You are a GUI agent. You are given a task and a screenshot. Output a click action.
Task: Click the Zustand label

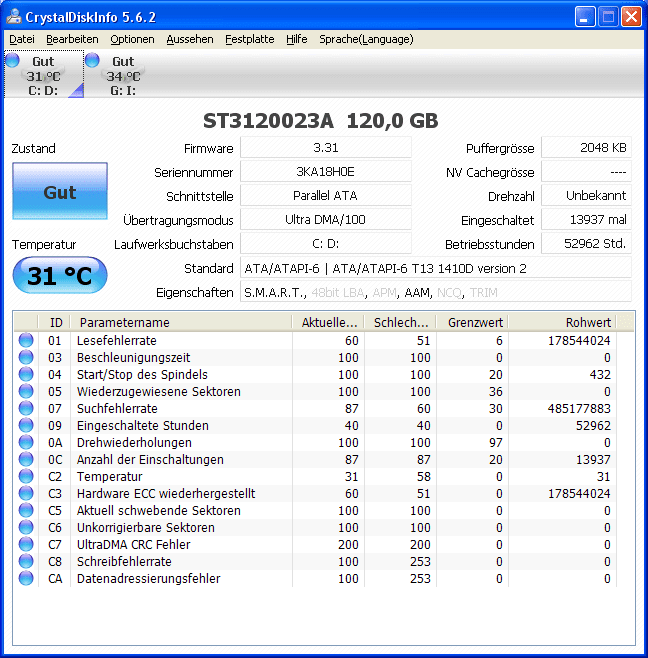point(34,149)
